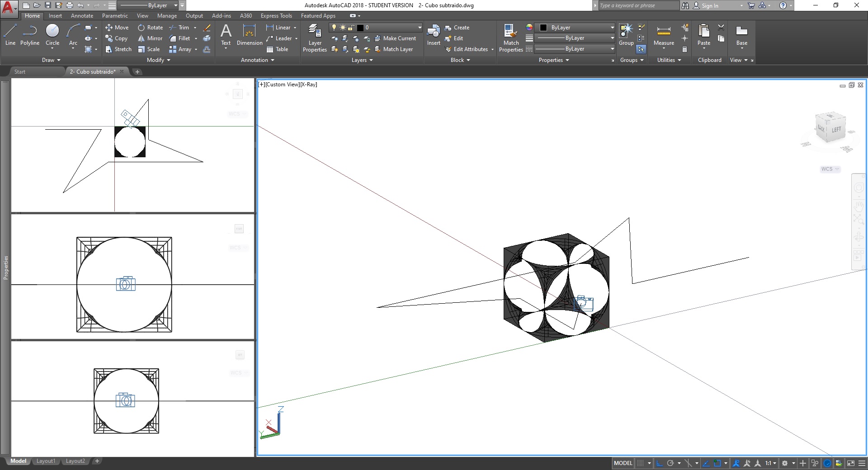Image resolution: width=868 pixels, height=470 pixels.
Task: Activate the Arc tool
Action: coord(73,35)
